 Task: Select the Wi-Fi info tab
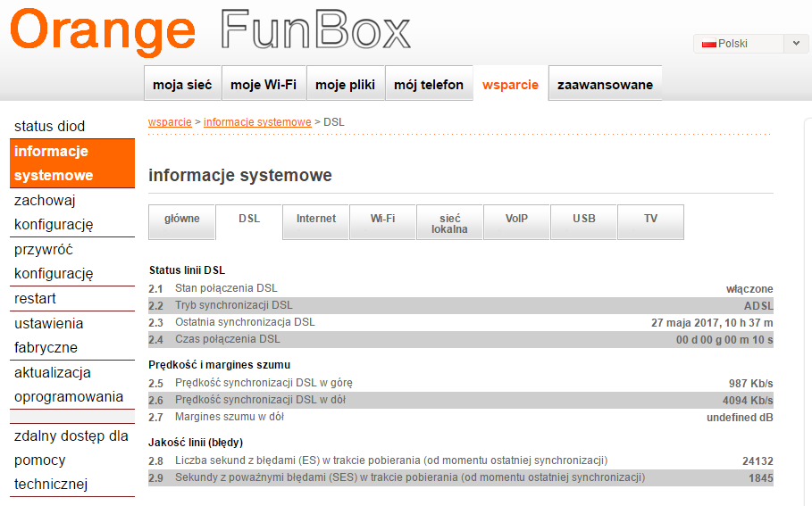(382, 219)
